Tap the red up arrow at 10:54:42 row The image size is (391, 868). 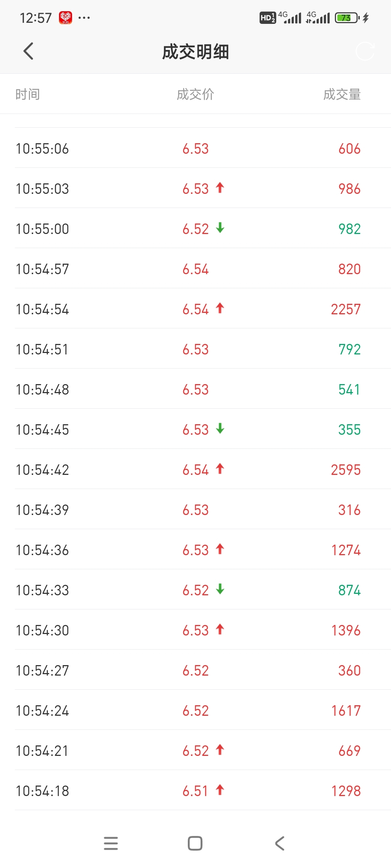[x=220, y=469]
